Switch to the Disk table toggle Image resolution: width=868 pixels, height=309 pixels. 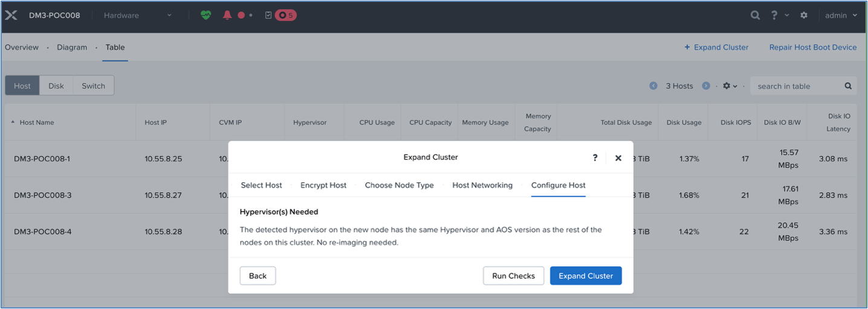pyautogui.click(x=56, y=86)
